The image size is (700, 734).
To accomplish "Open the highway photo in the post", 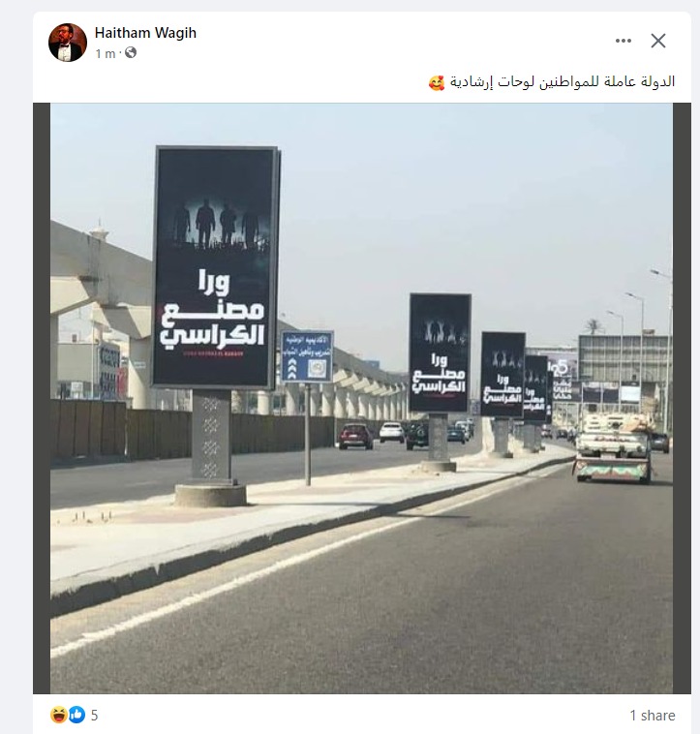I will (x=362, y=398).
